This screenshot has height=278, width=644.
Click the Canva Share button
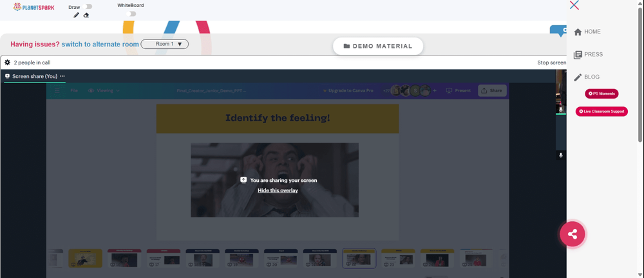[x=492, y=90]
